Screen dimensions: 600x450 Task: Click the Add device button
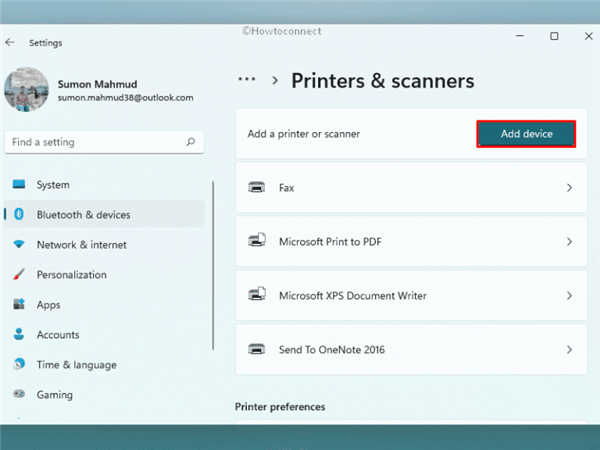(x=526, y=134)
